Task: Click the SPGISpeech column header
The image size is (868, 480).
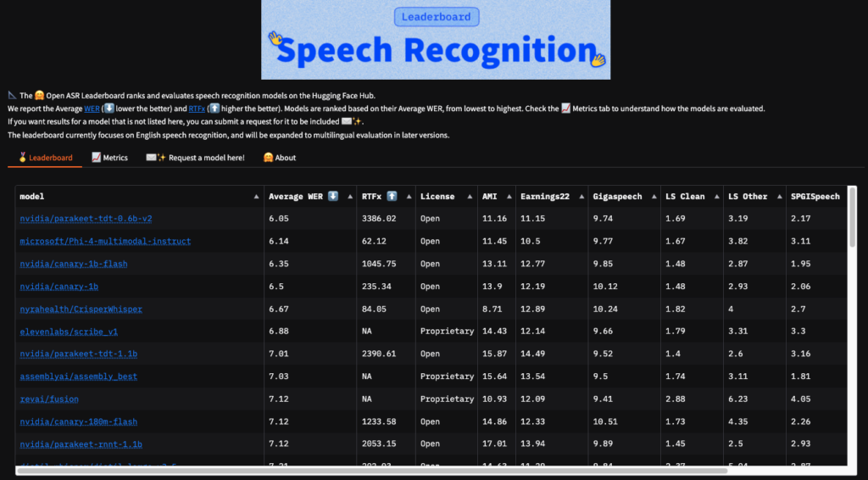Action: (815, 197)
